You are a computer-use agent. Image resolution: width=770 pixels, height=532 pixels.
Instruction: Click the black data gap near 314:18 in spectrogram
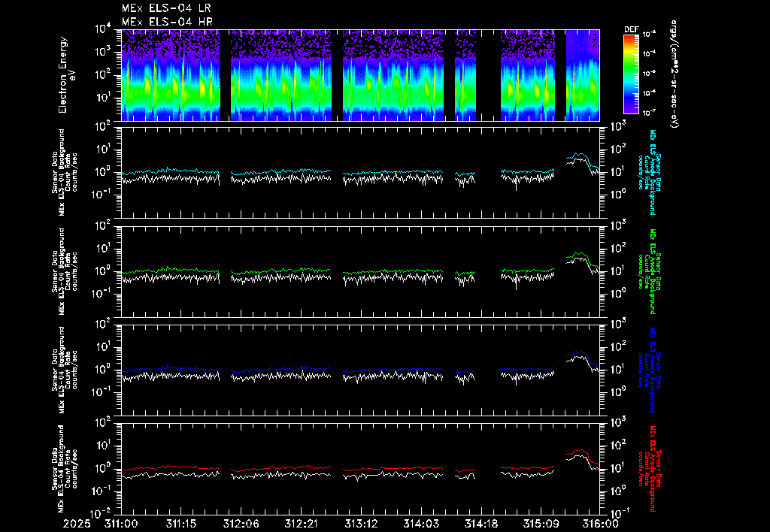(x=488, y=75)
